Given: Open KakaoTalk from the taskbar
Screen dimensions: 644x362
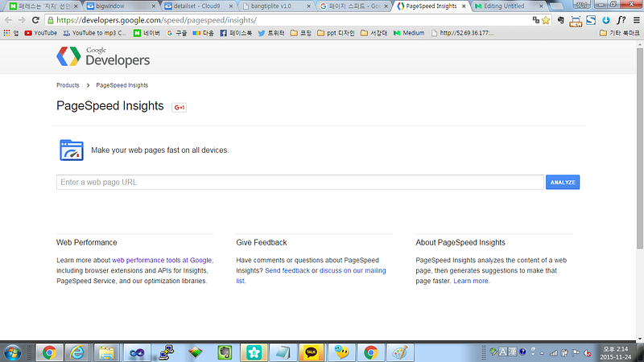Looking at the screenshot, I should pos(312,352).
